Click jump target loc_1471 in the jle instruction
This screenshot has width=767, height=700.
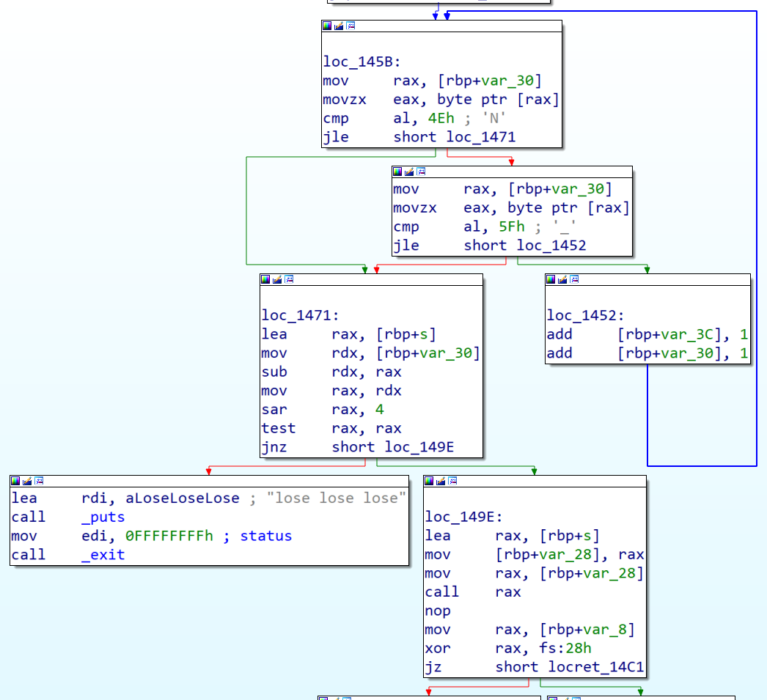point(480,137)
